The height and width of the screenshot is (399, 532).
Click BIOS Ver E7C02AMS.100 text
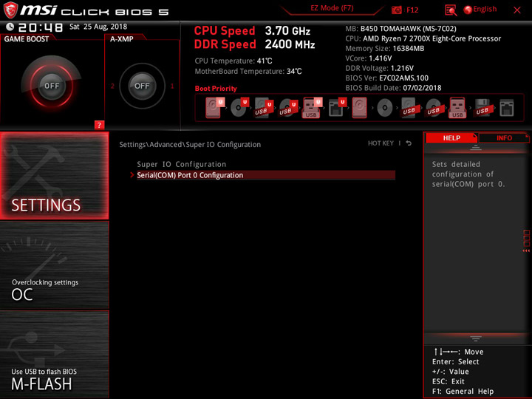point(386,78)
